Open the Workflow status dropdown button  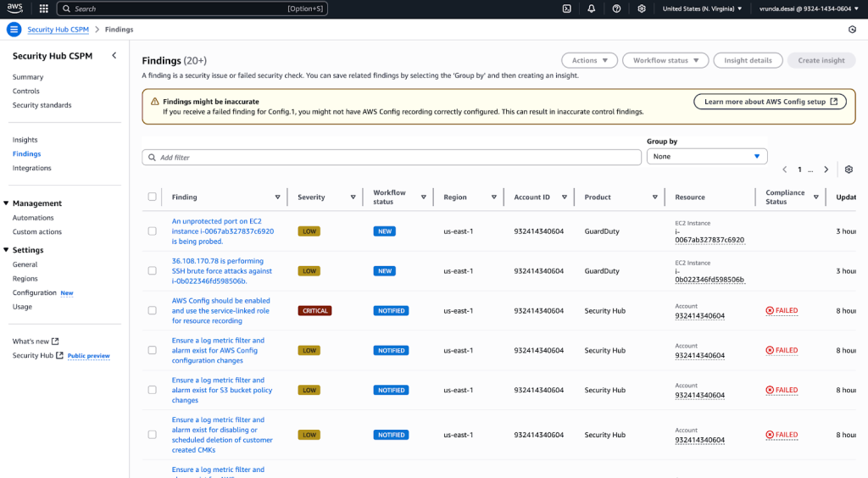point(665,60)
